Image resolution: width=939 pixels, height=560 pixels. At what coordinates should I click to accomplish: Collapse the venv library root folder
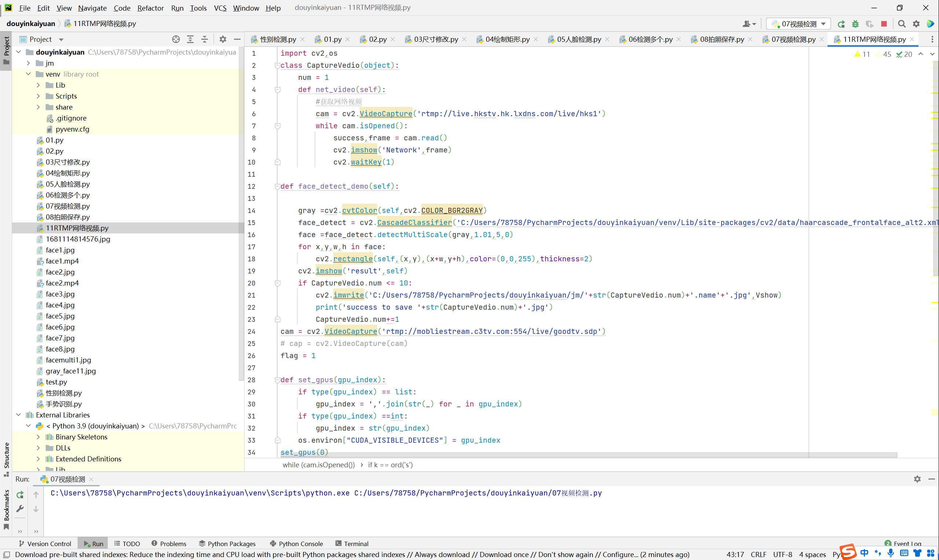28,74
